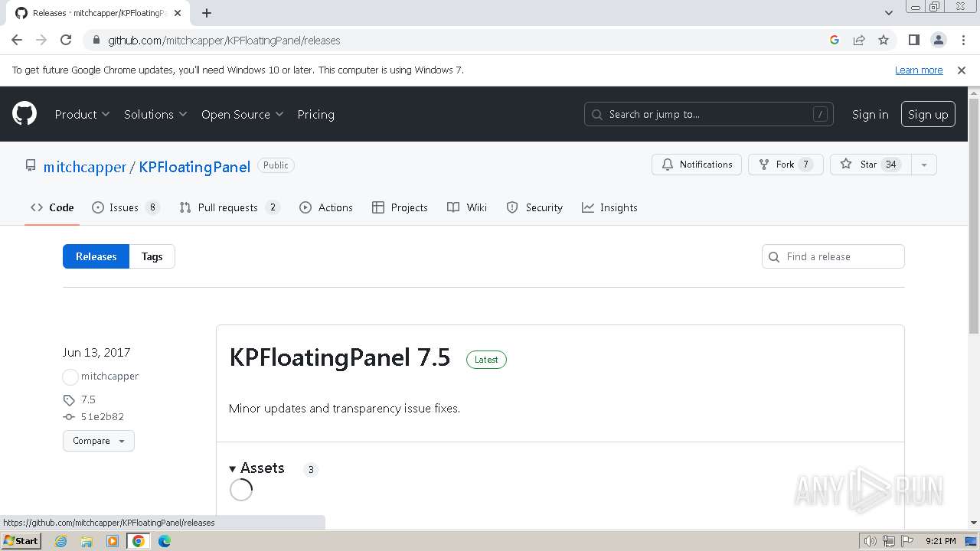The image size is (980, 551).
Task: Go back with the browser back arrow
Action: 17,40
